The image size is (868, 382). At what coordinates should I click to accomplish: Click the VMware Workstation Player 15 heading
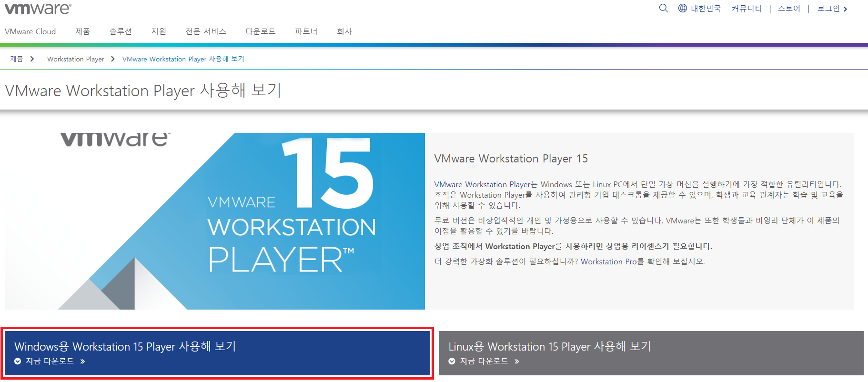[511, 159]
